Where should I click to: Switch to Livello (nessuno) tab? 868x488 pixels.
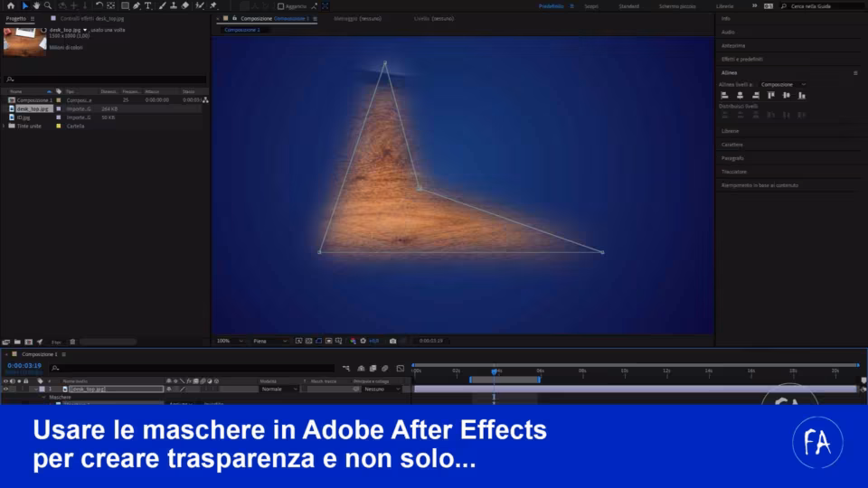pos(434,18)
